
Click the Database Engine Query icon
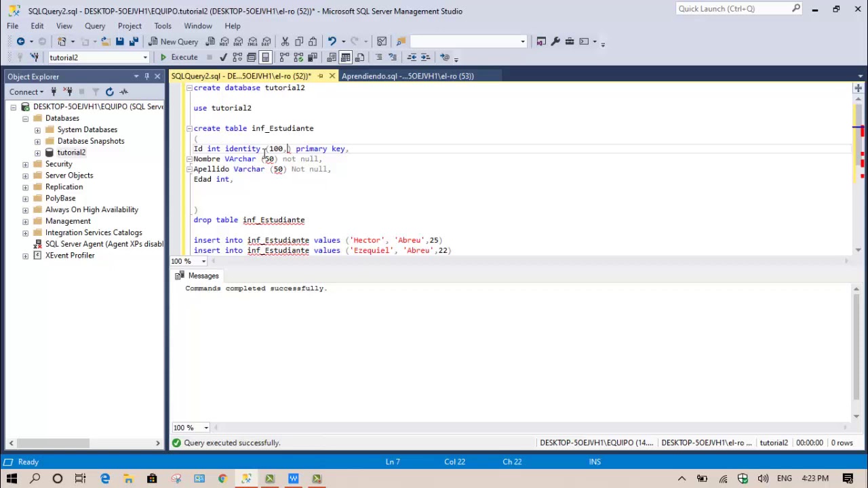pyautogui.click(x=210, y=41)
